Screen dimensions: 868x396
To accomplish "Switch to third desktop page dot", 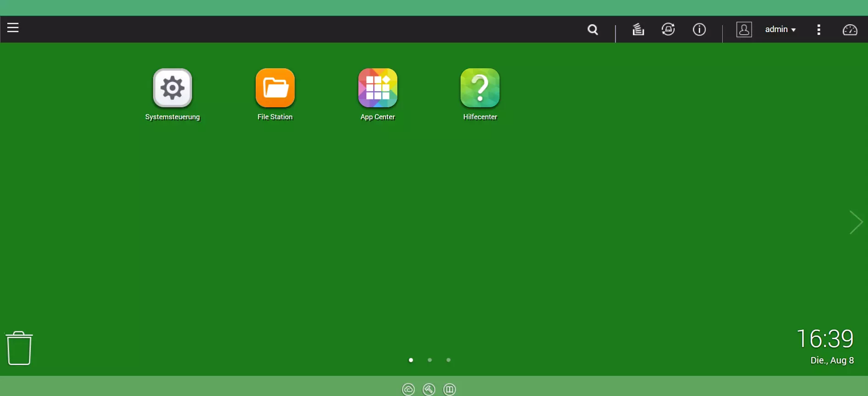I will pos(448,360).
